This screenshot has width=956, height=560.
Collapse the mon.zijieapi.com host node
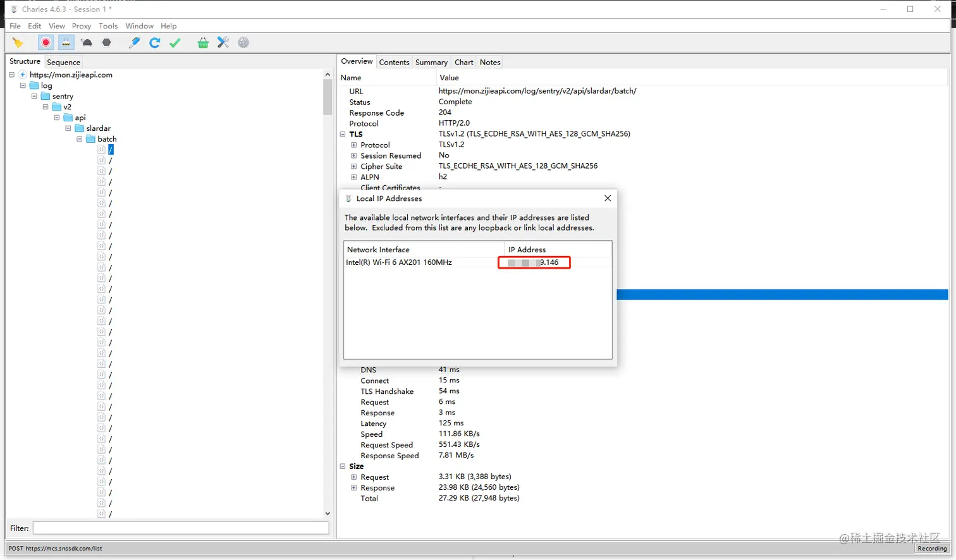pos(11,75)
